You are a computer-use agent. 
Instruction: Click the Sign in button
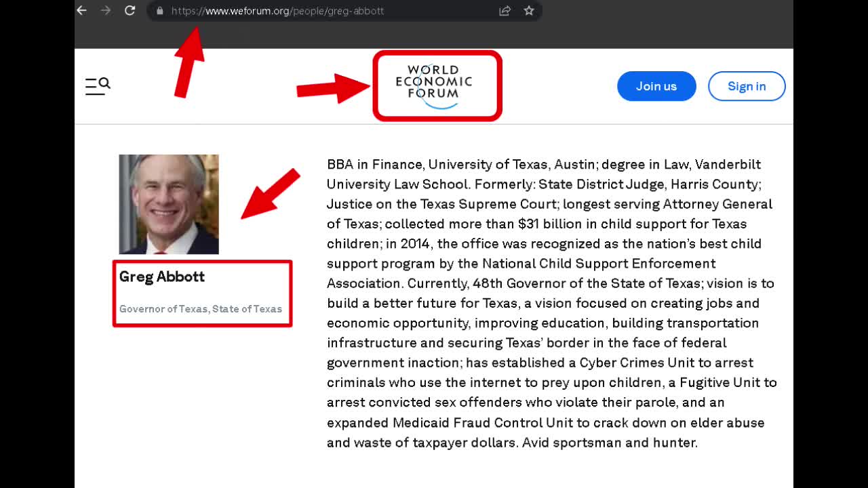(x=747, y=86)
